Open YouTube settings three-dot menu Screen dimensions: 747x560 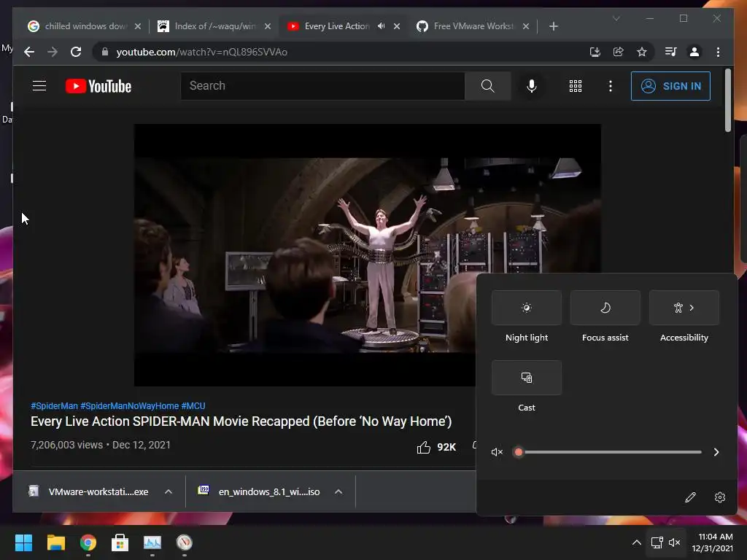[611, 86]
